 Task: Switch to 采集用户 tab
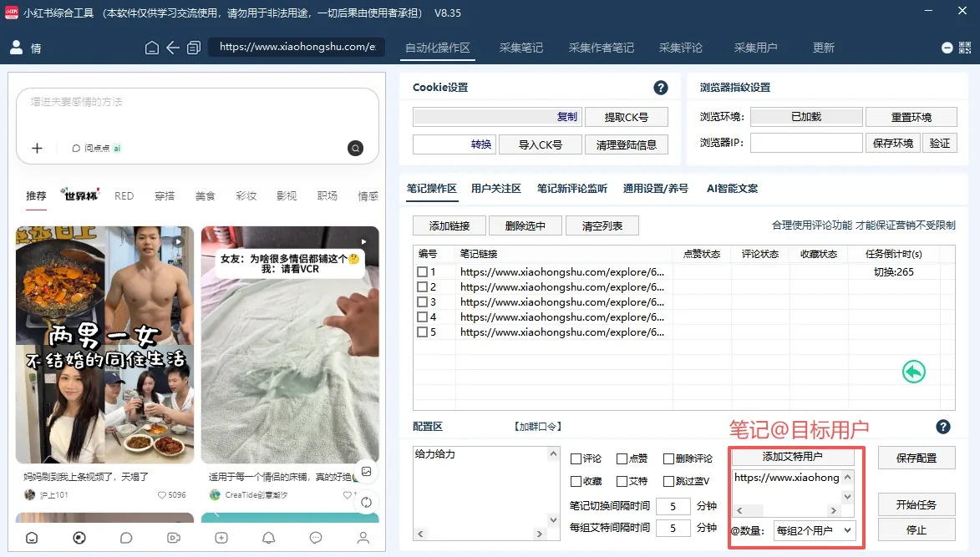tap(755, 48)
